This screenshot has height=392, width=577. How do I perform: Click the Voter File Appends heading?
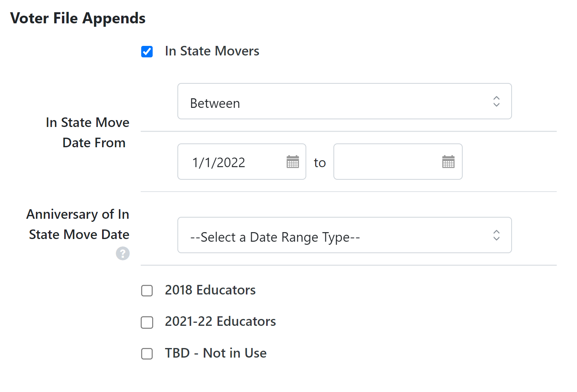(78, 18)
